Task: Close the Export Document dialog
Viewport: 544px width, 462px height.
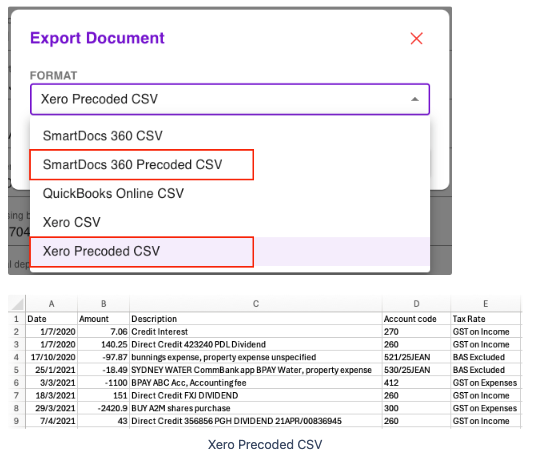Action: coord(416,38)
